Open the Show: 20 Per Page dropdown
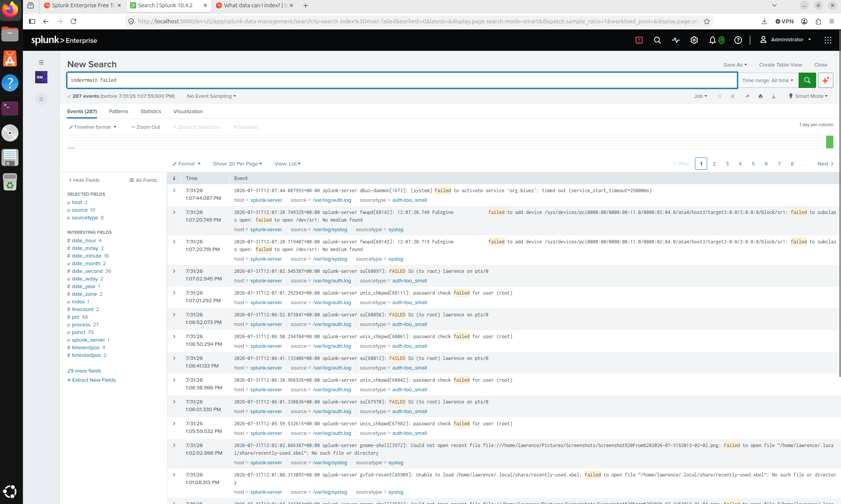Image resolution: width=841 pixels, height=504 pixels. [237, 164]
